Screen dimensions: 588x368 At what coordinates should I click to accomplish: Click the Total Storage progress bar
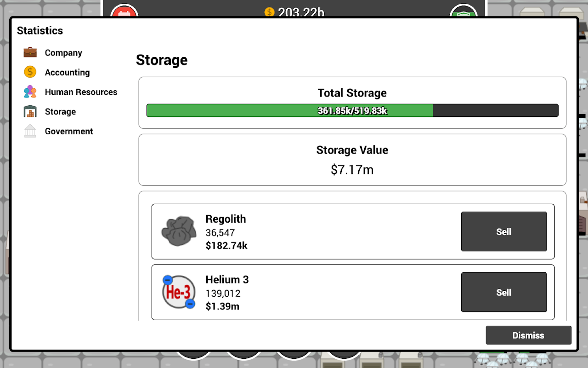(x=352, y=110)
